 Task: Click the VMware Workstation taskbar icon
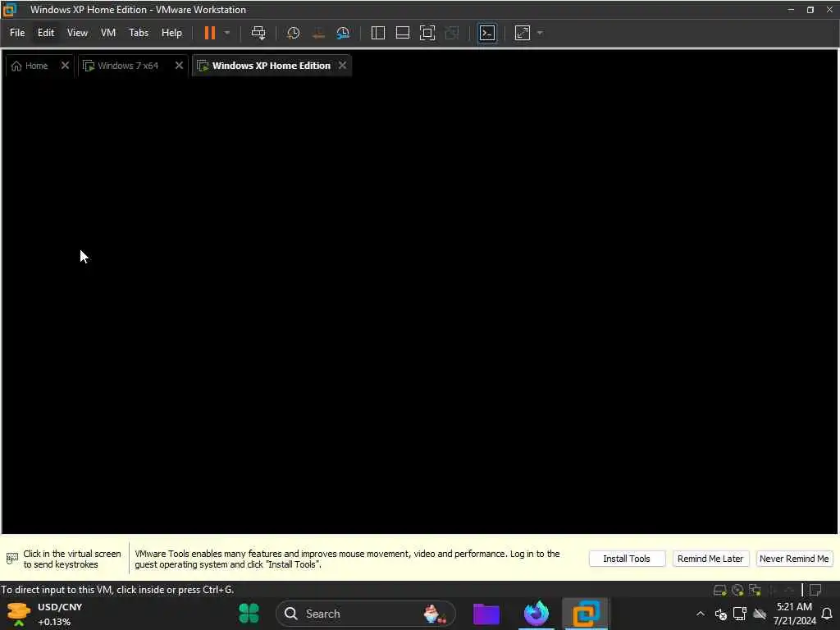pos(586,614)
